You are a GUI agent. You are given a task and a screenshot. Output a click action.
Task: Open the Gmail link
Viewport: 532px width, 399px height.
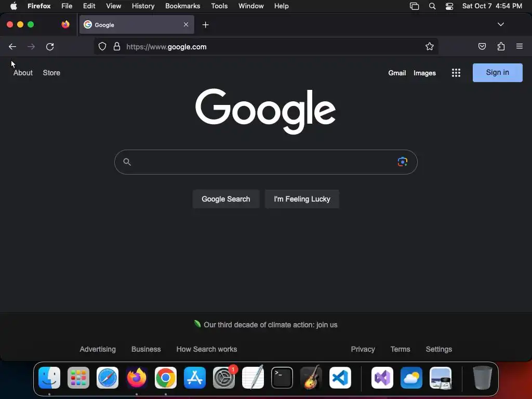click(397, 73)
